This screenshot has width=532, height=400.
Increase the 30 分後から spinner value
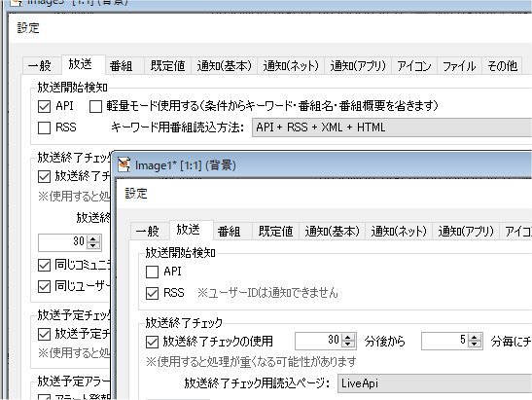[x=348, y=337]
